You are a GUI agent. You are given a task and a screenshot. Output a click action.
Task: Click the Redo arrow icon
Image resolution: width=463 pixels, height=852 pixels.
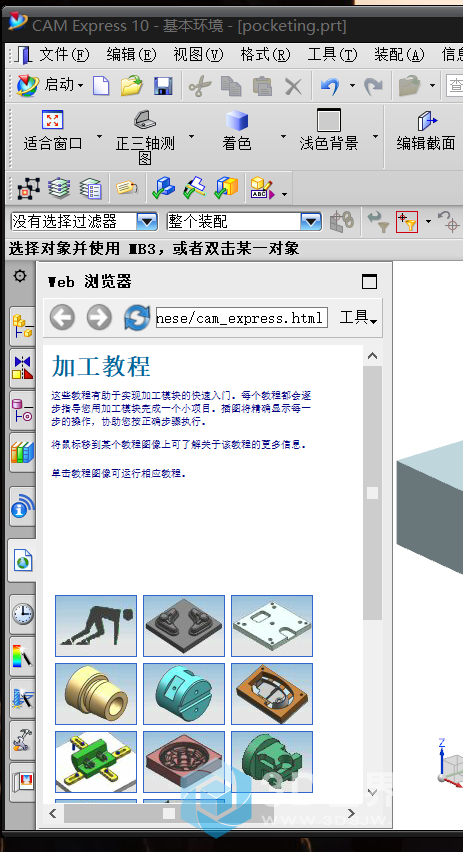(x=373, y=86)
